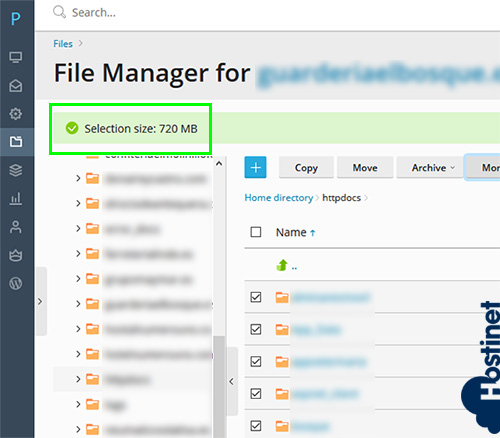Open Websites & Domains monitor icon

point(16,57)
